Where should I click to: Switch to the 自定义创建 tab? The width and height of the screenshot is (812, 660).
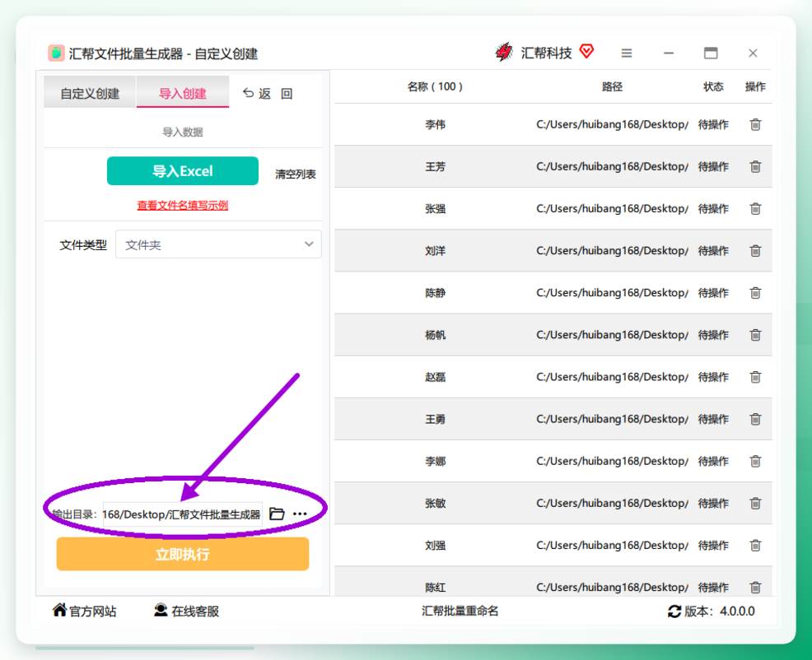90,93
